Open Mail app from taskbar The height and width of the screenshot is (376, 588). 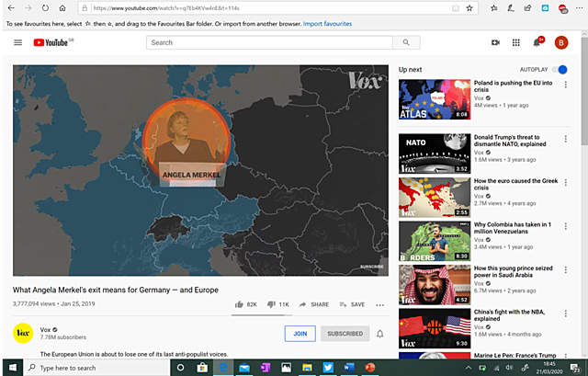click(x=244, y=368)
